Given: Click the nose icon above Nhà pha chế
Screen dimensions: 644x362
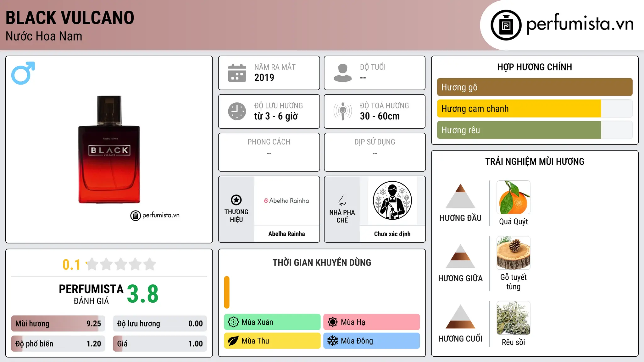Looking at the screenshot, I should pyautogui.click(x=342, y=200).
